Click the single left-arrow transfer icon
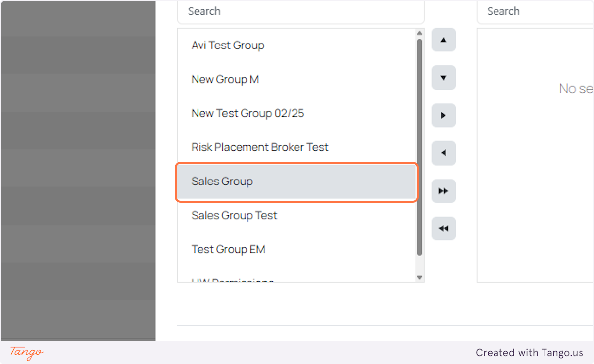Screen dimensions: 594x364 [444, 153]
